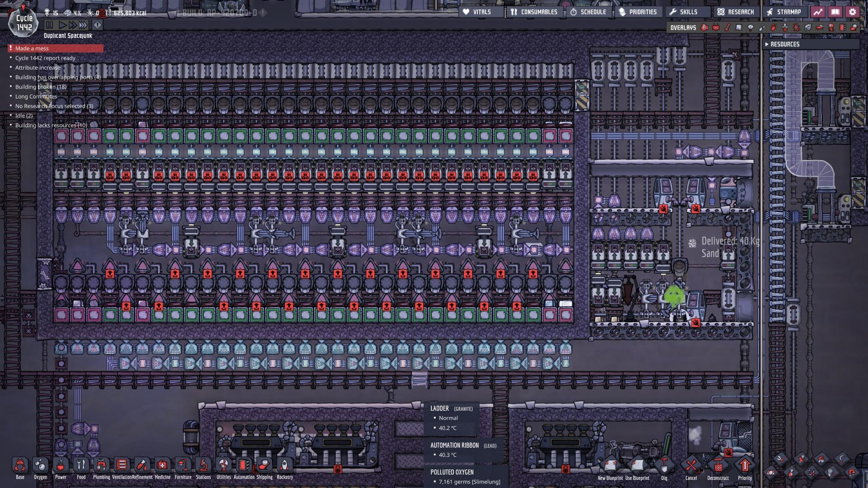The image size is (868, 488).
Task: Select the Deconstruct tool
Action: pos(718,466)
